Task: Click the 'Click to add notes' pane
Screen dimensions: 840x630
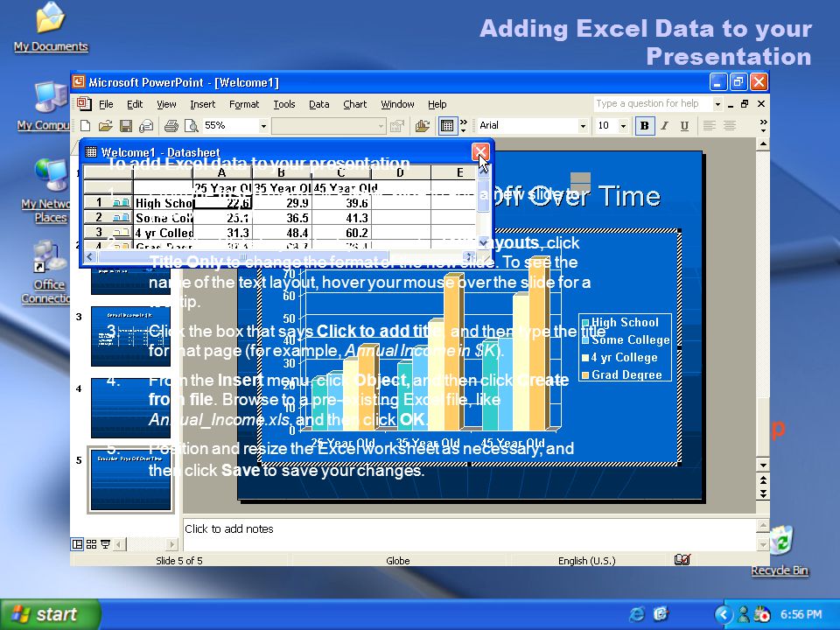Action: point(469,534)
